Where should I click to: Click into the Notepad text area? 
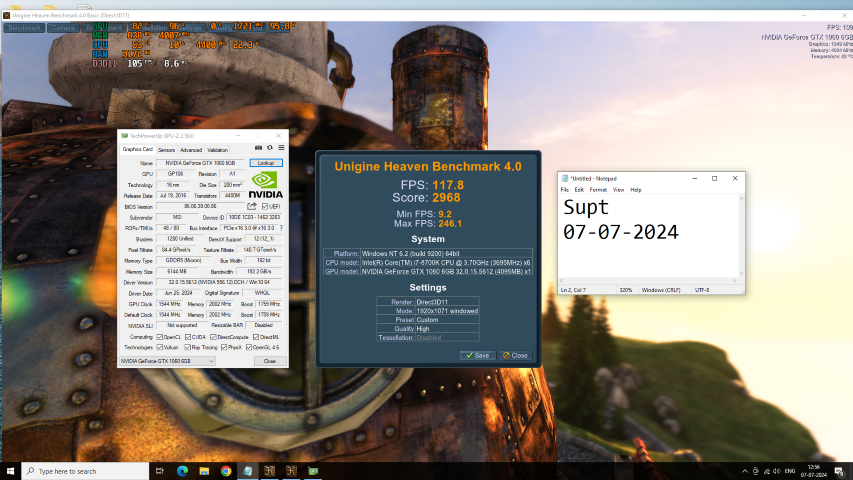(648, 236)
